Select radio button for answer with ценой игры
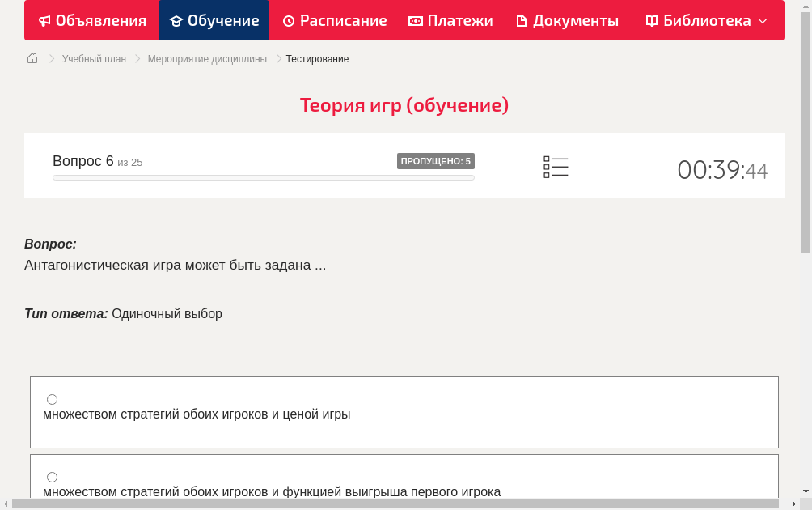The image size is (812, 510). click(52, 399)
